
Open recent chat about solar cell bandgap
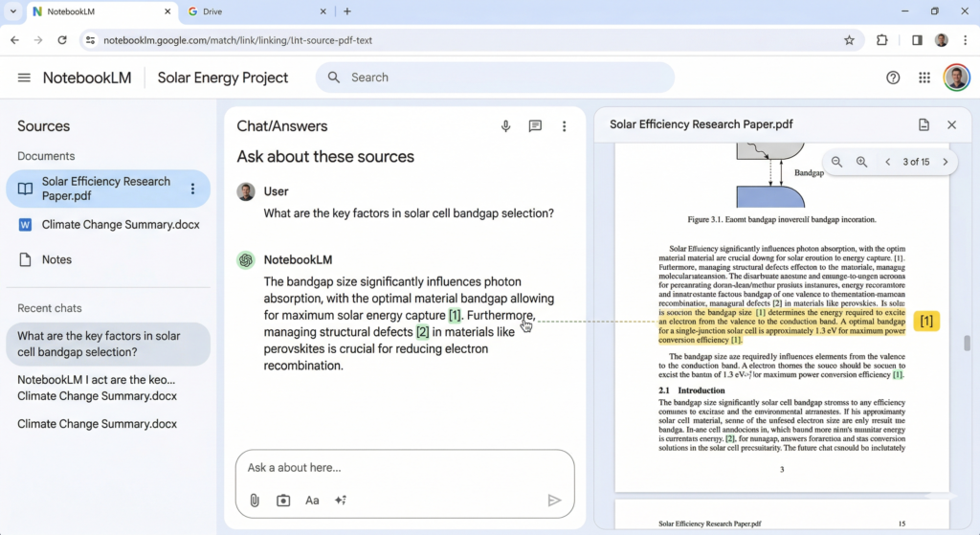(x=108, y=344)
